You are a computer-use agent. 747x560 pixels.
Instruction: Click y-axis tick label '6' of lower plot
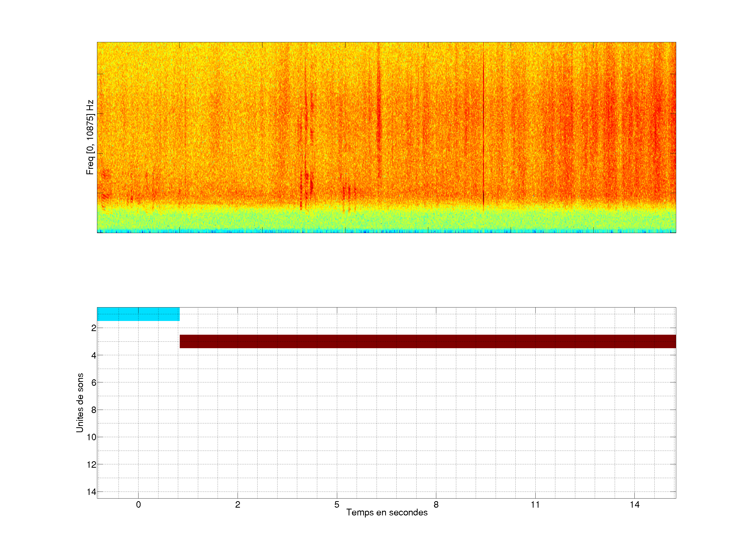coord(94,382)
